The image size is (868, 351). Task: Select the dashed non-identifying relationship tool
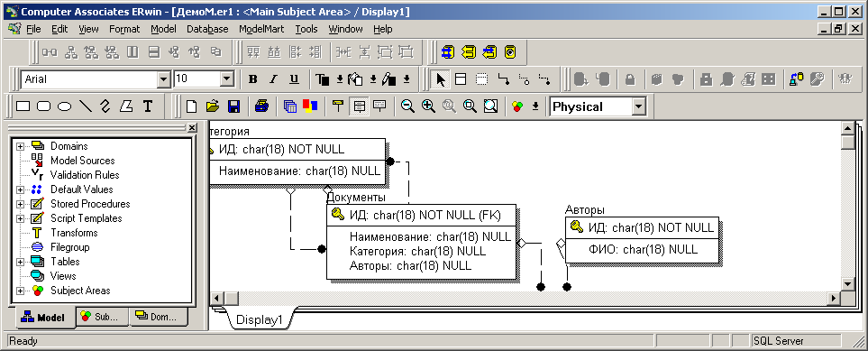click(544, 79)
